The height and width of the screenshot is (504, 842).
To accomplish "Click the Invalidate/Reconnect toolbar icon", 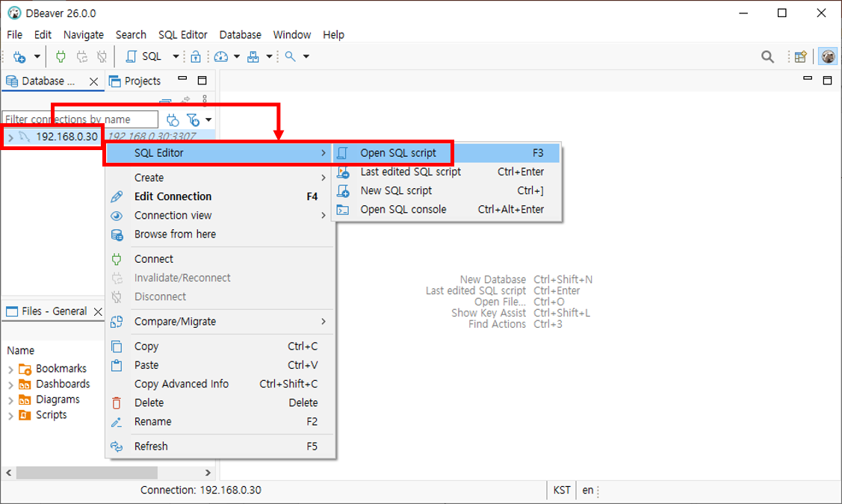I will (81, 56).
